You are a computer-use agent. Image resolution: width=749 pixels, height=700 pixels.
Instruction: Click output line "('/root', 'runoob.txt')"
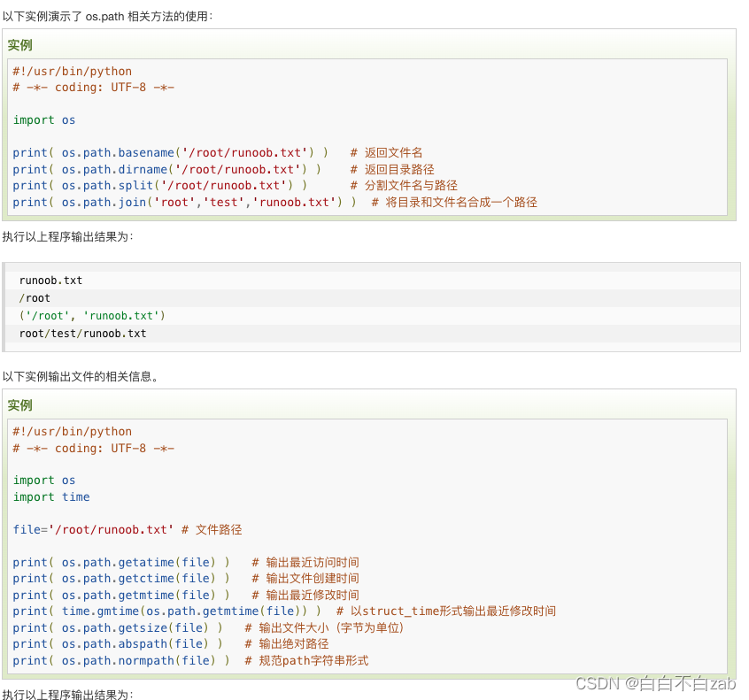(x=92, y=316)
